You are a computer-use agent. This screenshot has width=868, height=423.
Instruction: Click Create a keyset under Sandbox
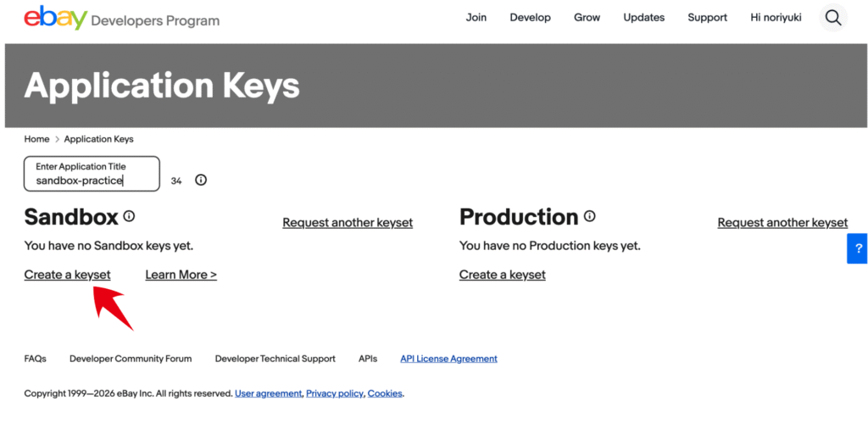pyautogui.click(x=68, y=275)
